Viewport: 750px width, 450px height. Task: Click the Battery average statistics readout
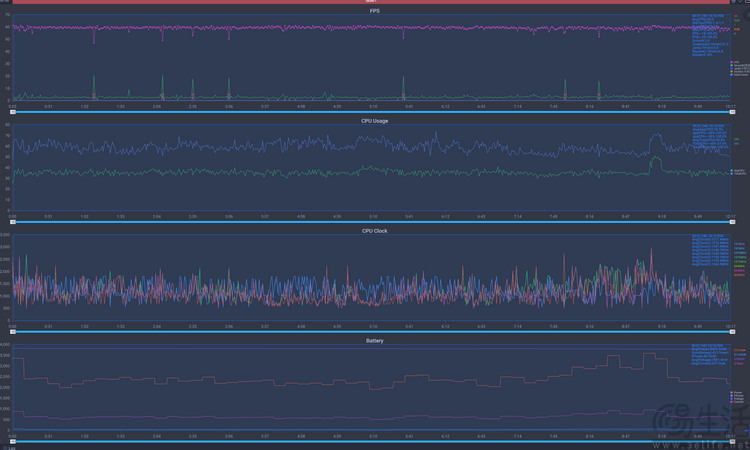pyautogui.click(x=710, y=355)
